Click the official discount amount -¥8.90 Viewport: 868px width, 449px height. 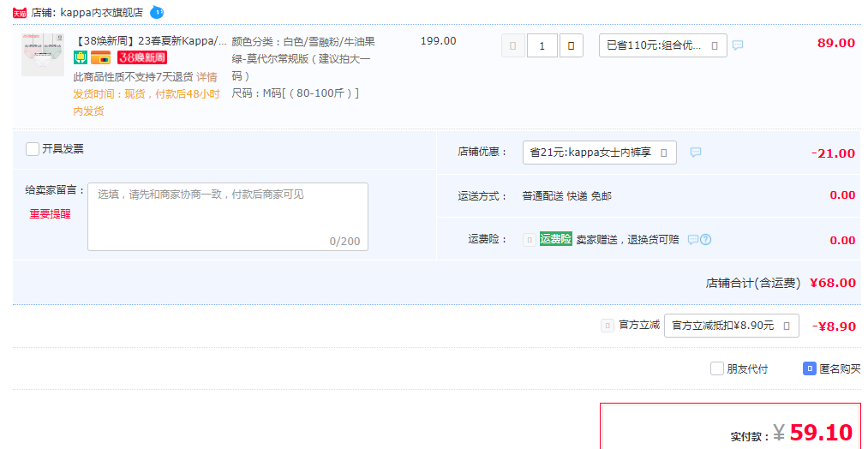pyautogui.click(x=834, y=326)
